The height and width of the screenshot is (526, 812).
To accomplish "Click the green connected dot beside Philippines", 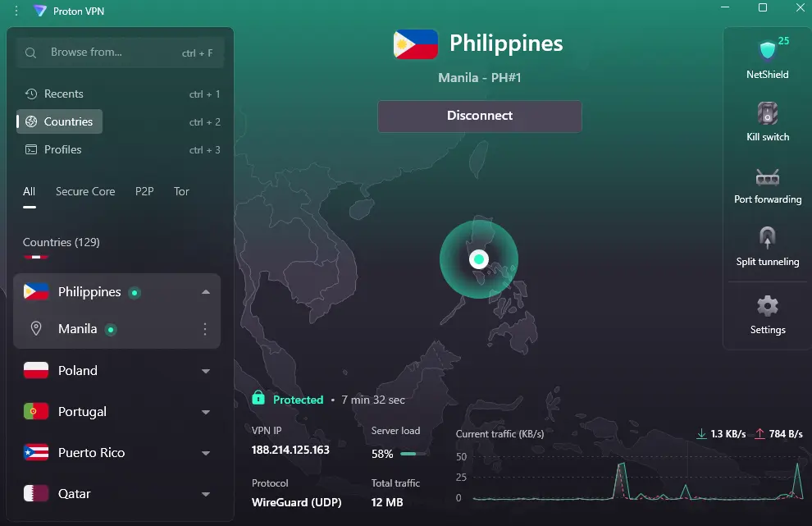I will pyautogui.click(x=135, y=293).
